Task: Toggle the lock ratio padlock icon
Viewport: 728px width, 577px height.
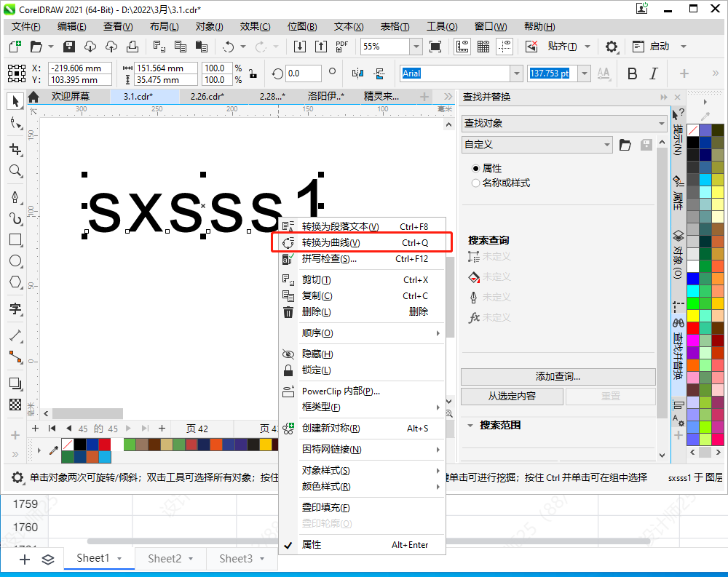Action: click(x=253, y=73)
